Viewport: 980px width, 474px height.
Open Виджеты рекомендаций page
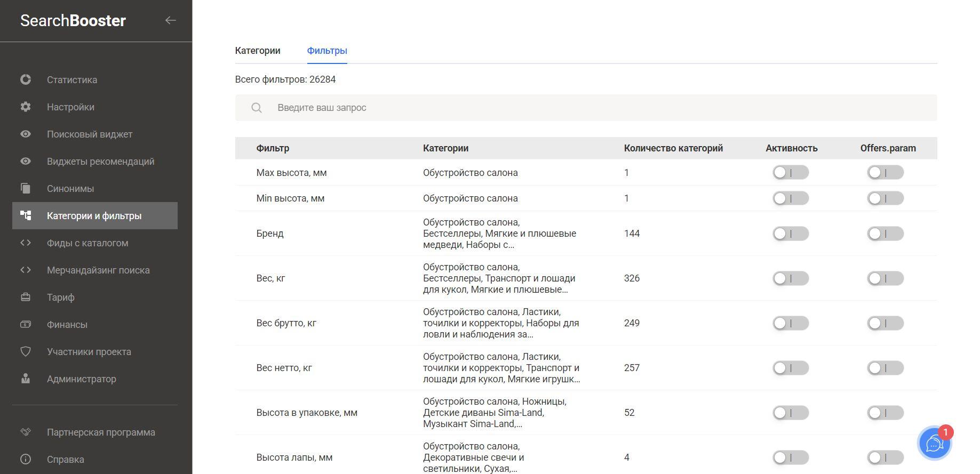point(101,161)
